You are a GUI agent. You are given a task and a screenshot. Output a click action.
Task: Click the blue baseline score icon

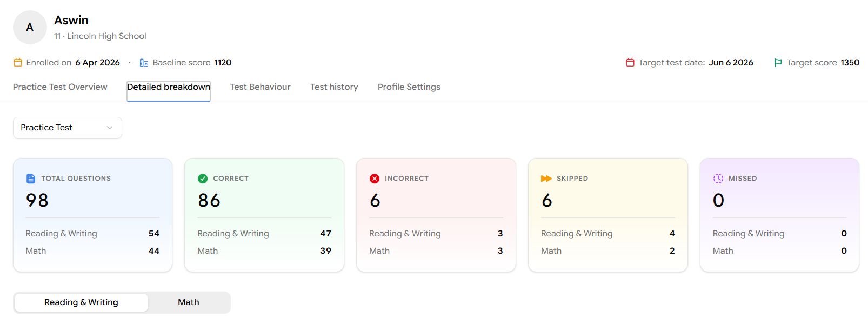click(x=144, y=63)
